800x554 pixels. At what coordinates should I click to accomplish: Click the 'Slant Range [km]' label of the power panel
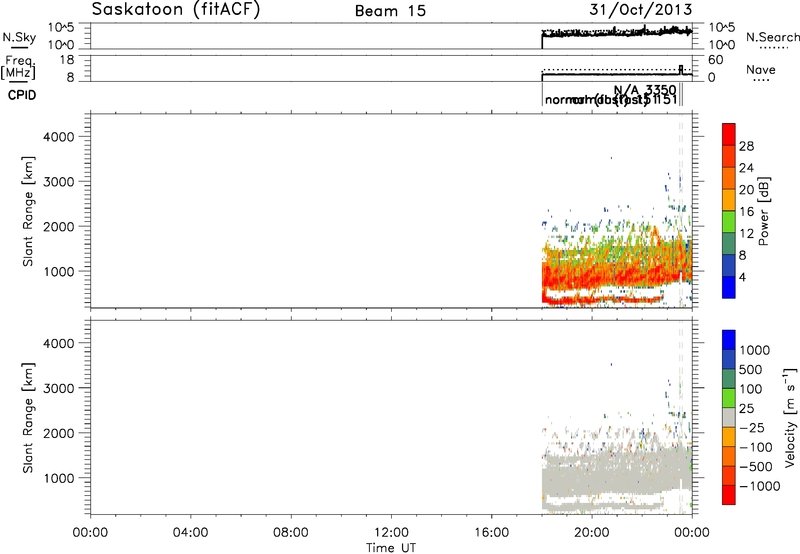tap(28, 211)
